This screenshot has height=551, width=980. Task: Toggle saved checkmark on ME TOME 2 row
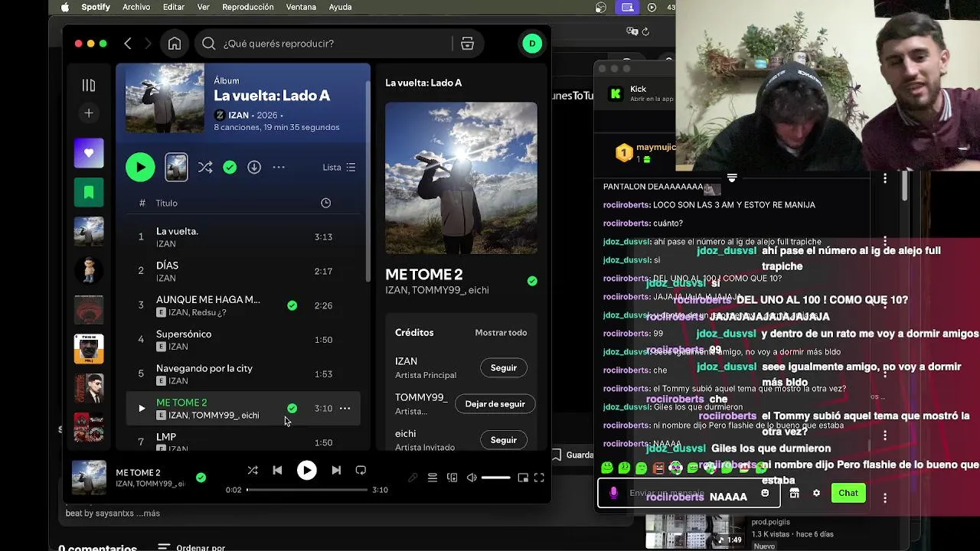292,409
